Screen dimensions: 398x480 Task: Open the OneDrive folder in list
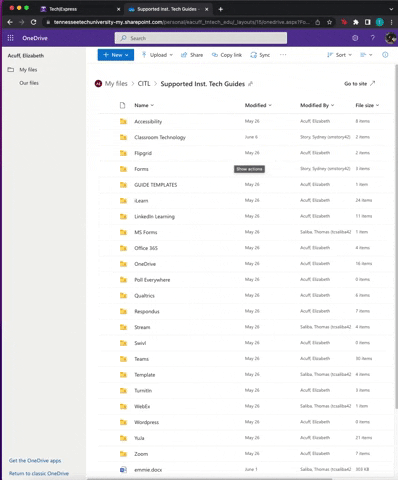145,264
